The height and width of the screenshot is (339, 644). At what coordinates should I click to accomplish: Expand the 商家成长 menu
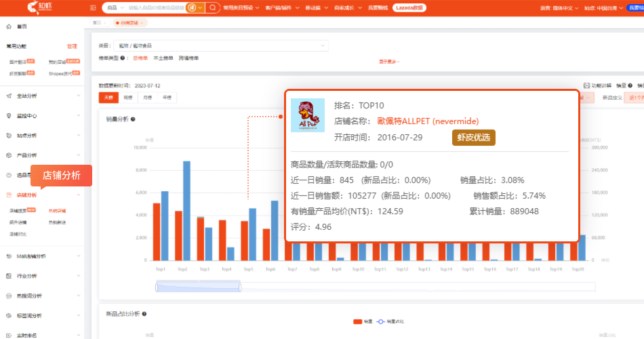[x=348, y=8]
